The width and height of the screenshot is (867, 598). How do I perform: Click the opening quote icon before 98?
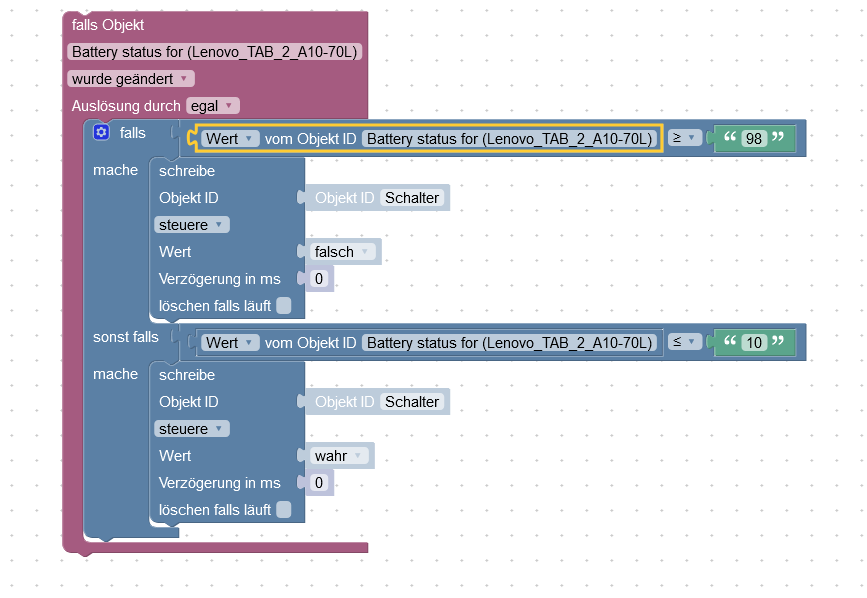730,137
